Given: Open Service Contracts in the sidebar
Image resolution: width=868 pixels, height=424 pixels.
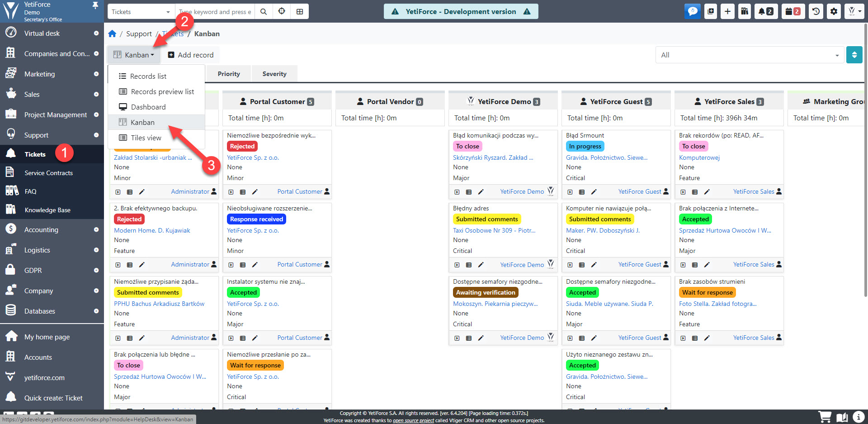Looking at the screenshot, I should [52, 173].
